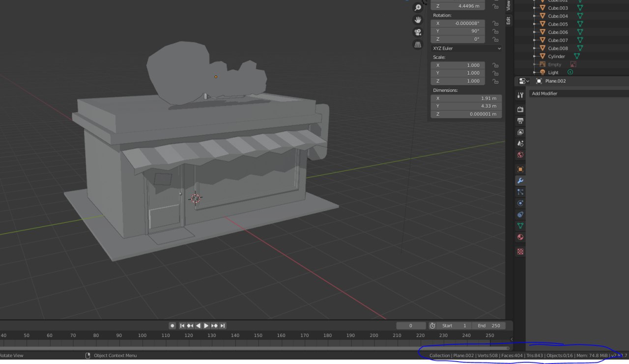Jump to timeline start frame
Image resolution: width=629 pixels, height=364 pixels.
click(x=182, y=326)
